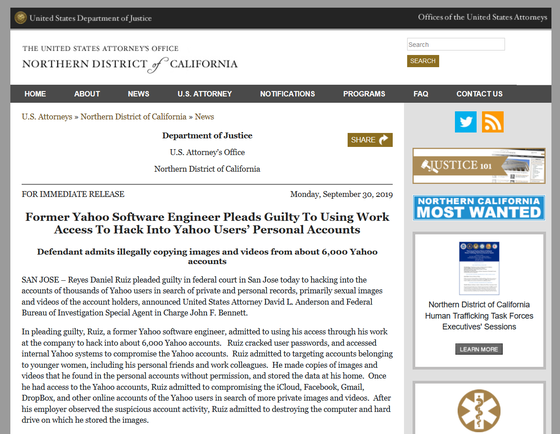Click the centered Department of Justice heading
Image resolution: width=560 pixels, height=434 pixels.
pyautogui.click(x=207, y=136)
